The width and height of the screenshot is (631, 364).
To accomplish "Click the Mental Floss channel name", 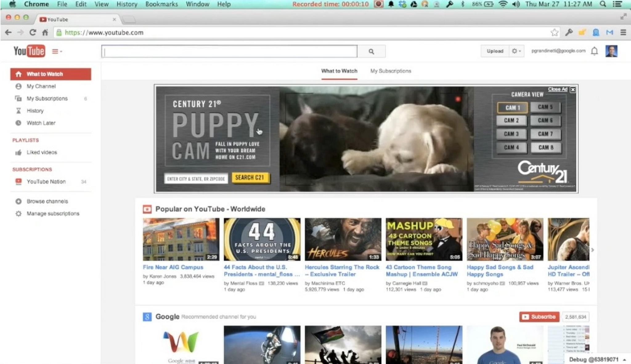I will pyautogui.click(x=243, y=283).
